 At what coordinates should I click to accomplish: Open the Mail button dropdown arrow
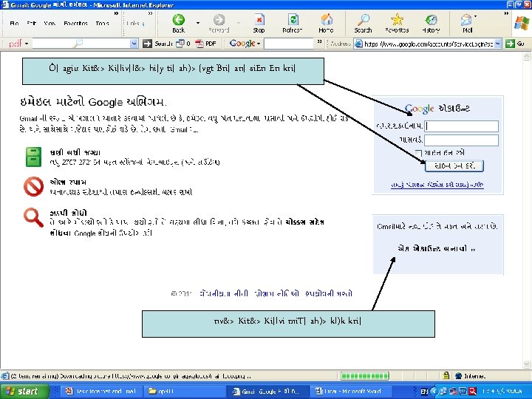coord(475,16)
